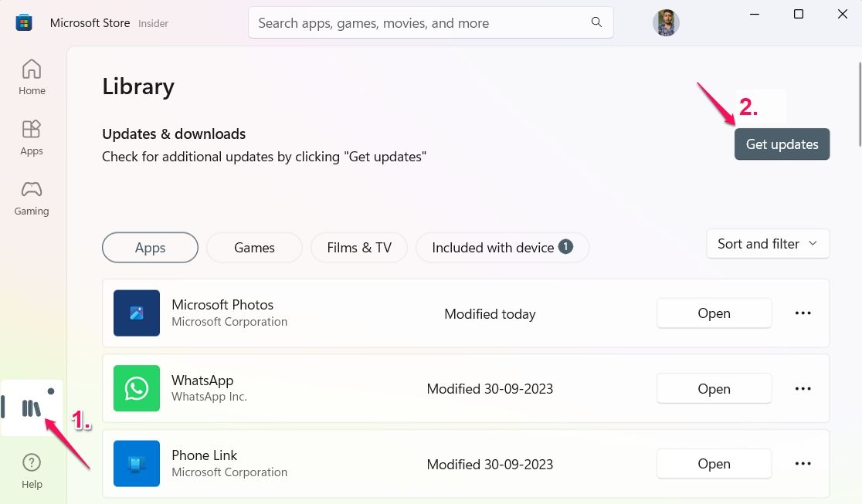Open the Gaming section
The width and height of the screenshot is (862, 504).
click(x=31, y=197)
